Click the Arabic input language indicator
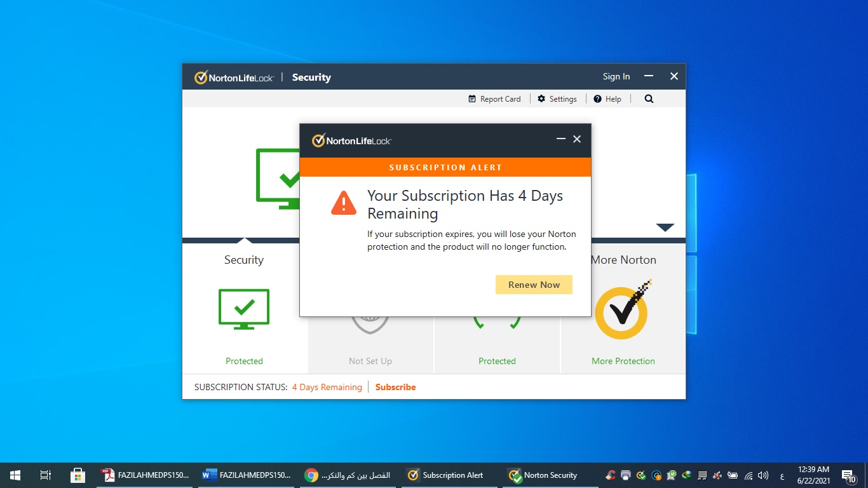 782,476
